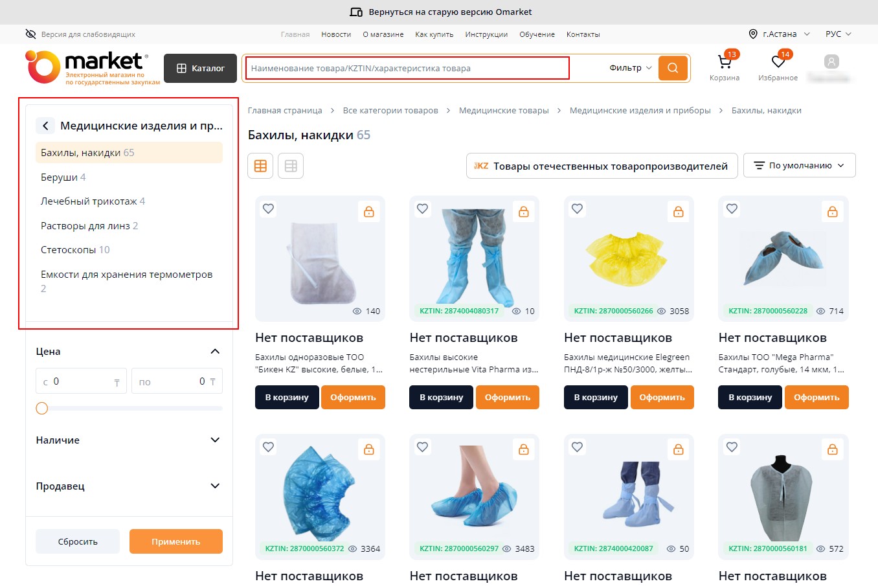Screen dimensions: 878x588
Task: Select Стетоскопы category in sidebar
Action: 75,250
